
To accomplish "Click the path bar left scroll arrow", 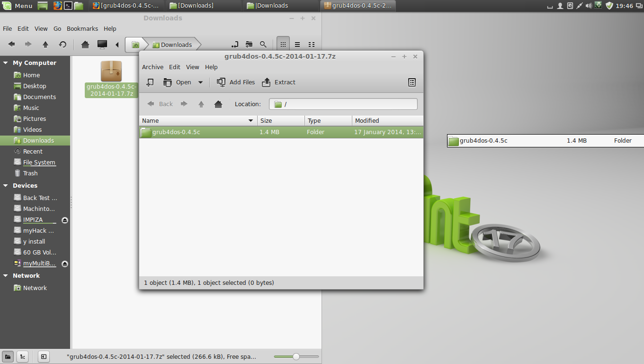I will click(117, 45).
